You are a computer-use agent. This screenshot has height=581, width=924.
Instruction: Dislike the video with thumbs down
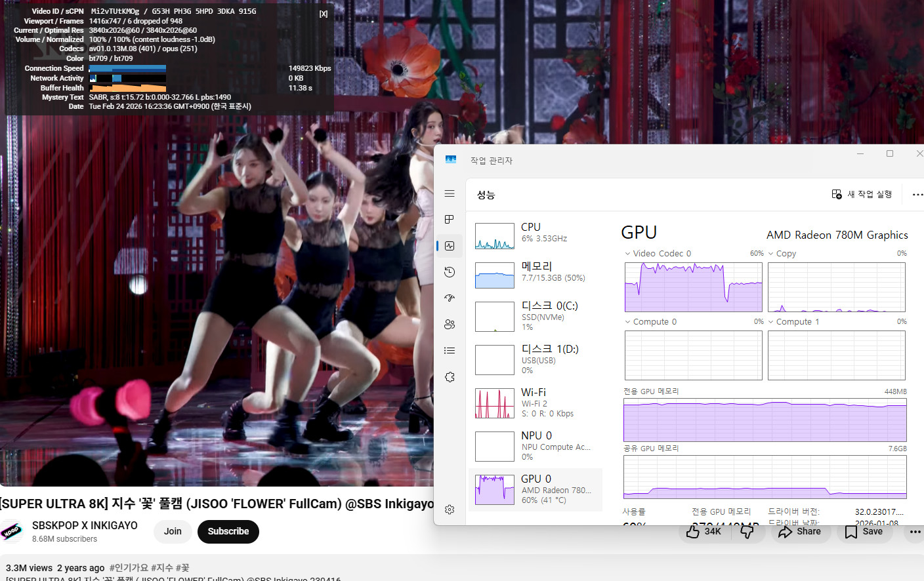[747, 531]
